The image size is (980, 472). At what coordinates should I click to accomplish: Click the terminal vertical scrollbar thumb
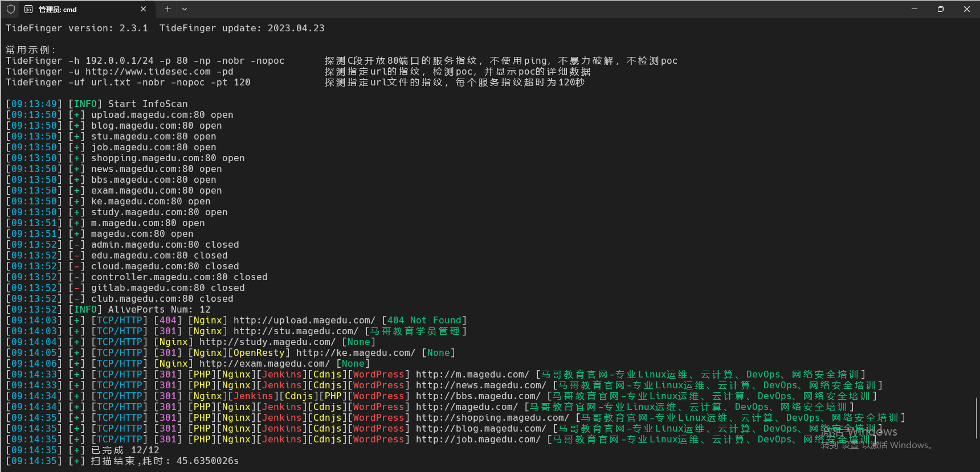coord(977,418)
